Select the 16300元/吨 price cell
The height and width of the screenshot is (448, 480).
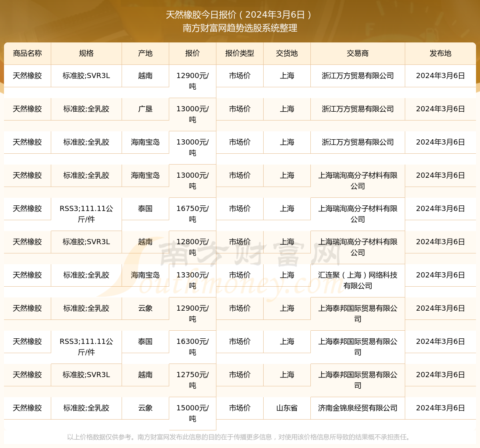tap(192, 347)
